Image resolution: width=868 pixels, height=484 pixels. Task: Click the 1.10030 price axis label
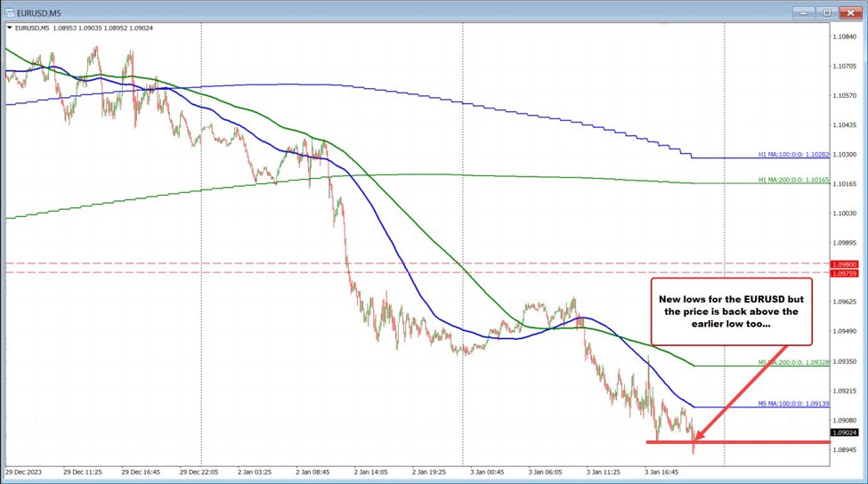pos(845,213)
